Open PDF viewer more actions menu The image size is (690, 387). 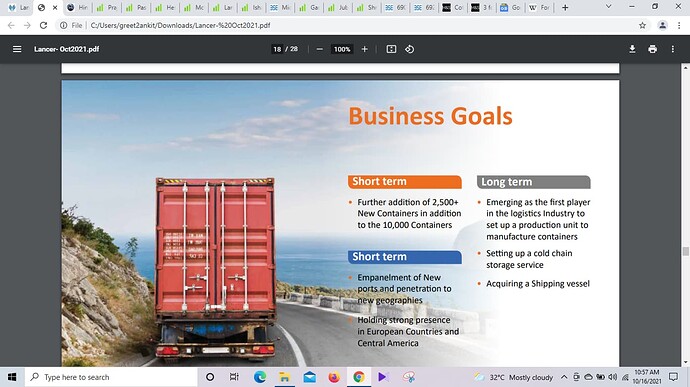[x=672, y=49]
